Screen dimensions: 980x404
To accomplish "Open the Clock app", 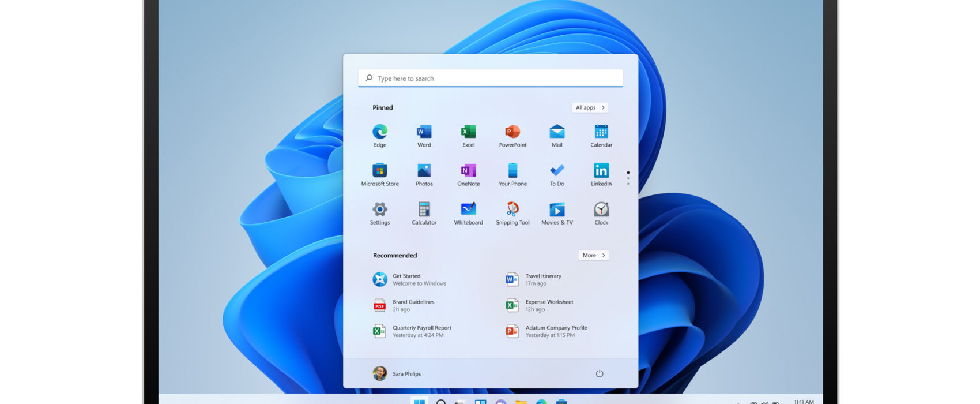I will point(601,213).
